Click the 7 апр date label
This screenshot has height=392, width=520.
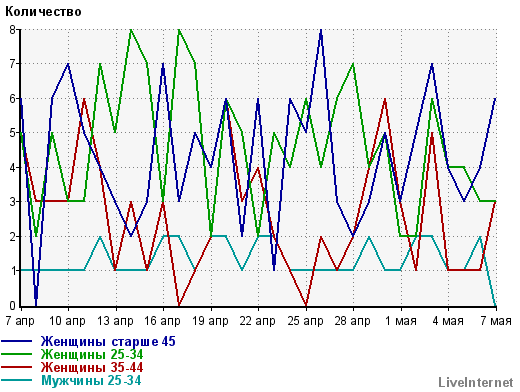20,321
